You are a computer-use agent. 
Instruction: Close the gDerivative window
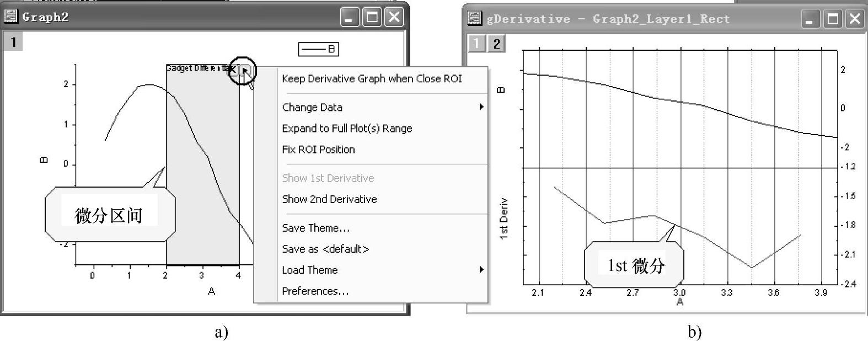click(x=854, y=19)
